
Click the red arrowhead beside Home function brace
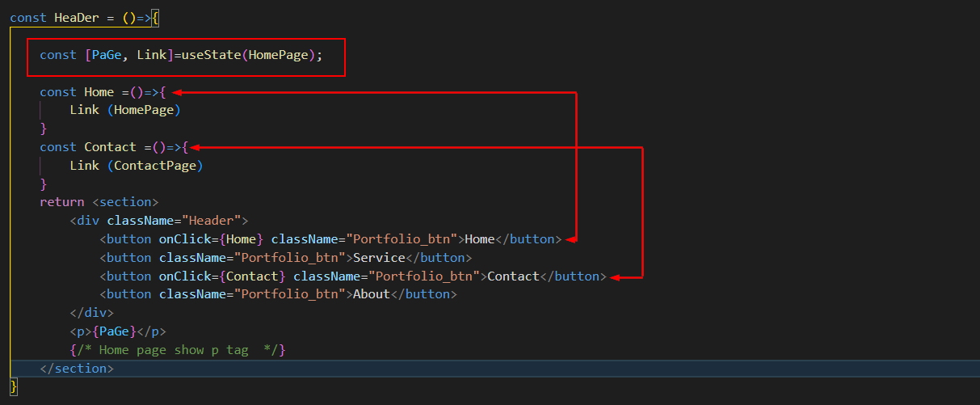[176, 93]
